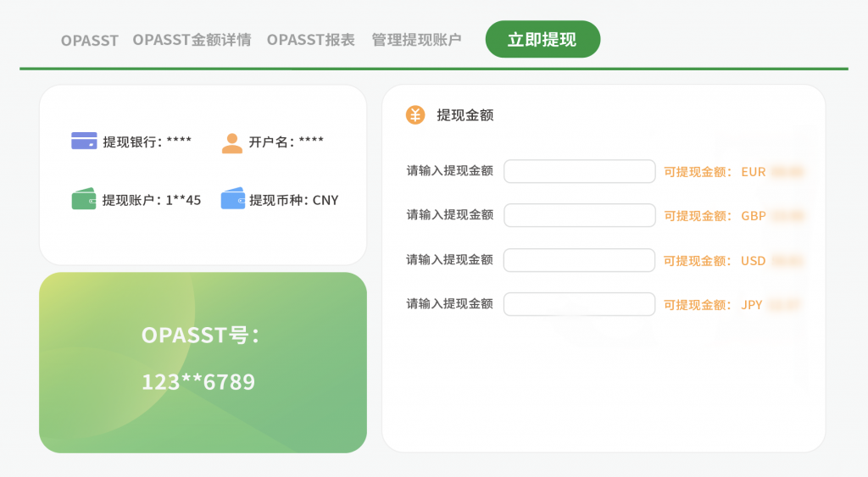Click the orange person icon beside 开户名
The width and height of the screenshot is (868, 477).
pos(232,143)
